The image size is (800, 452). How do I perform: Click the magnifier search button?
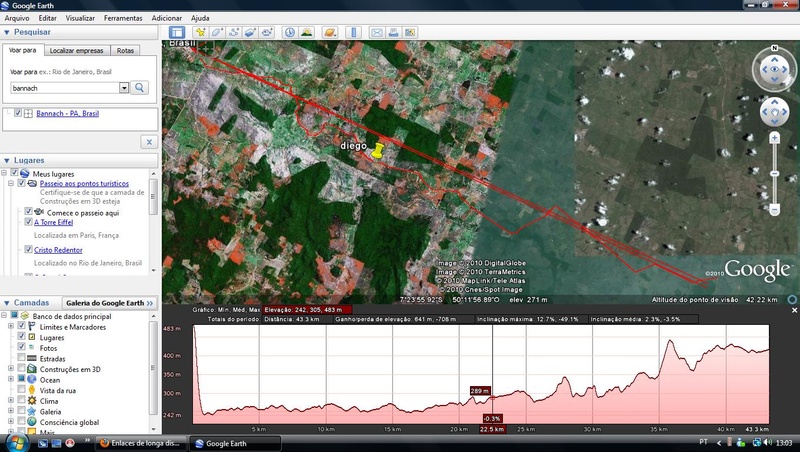139,88
